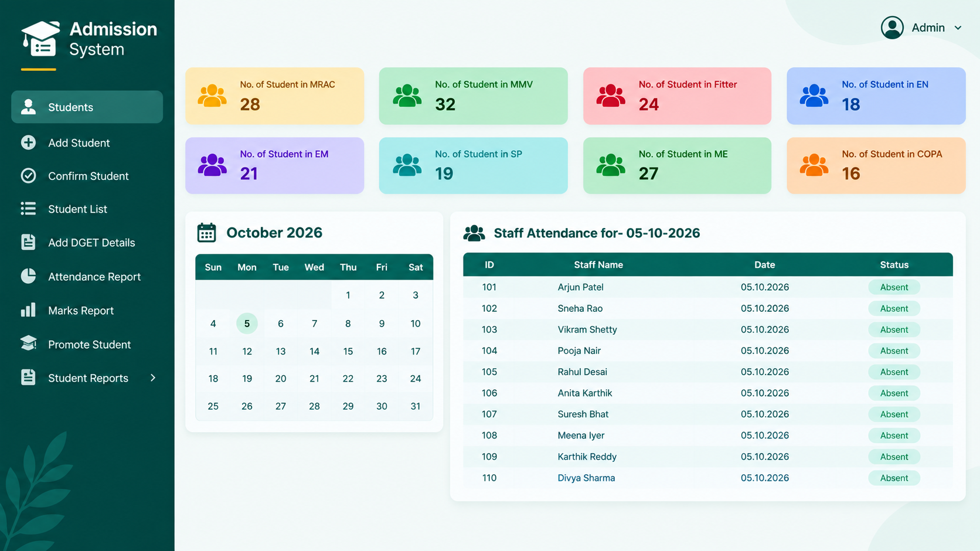
Task: Pick date 17 in the October calendar
Action: click(416, 351)
